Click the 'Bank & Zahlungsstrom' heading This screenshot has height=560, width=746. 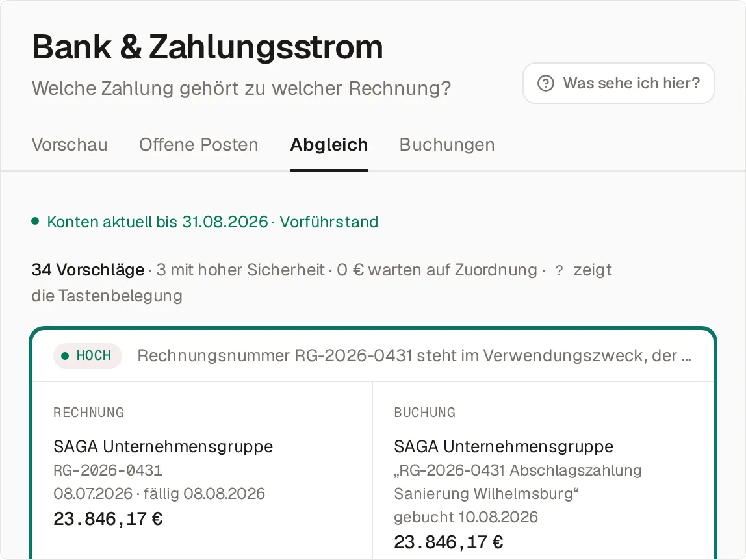(207, 47)
